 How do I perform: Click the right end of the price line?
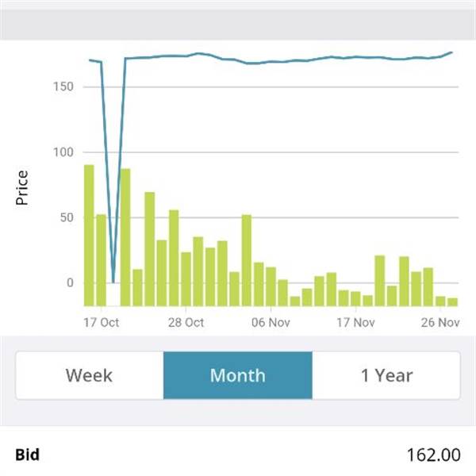(x=451, y=53)
